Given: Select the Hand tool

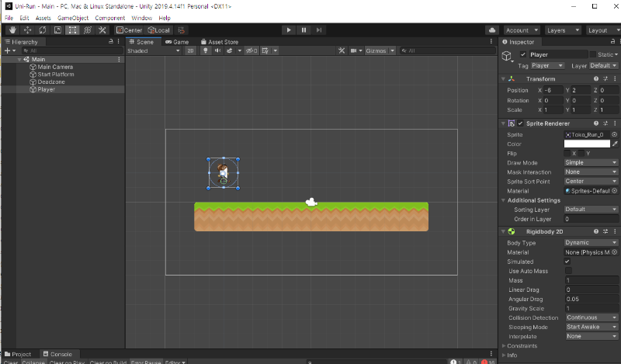Looking at the screenshot, I should point(12,30).
